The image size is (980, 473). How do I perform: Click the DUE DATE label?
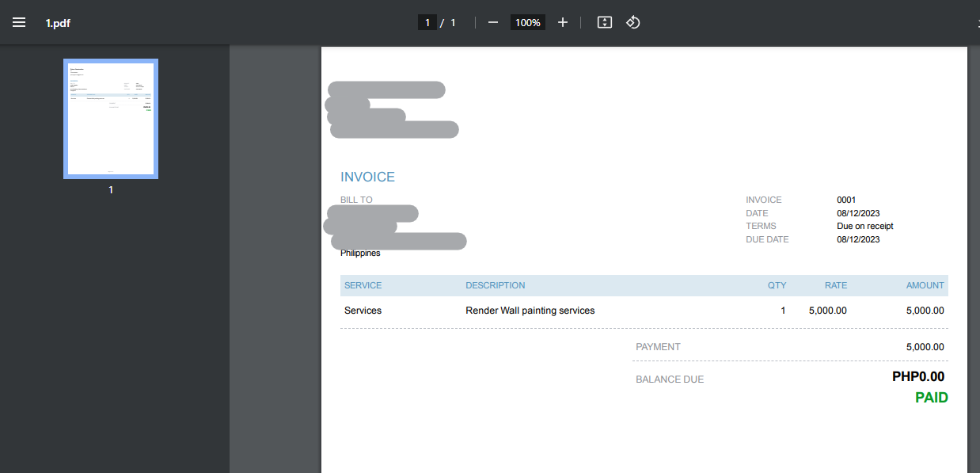(x=767, y=239)
